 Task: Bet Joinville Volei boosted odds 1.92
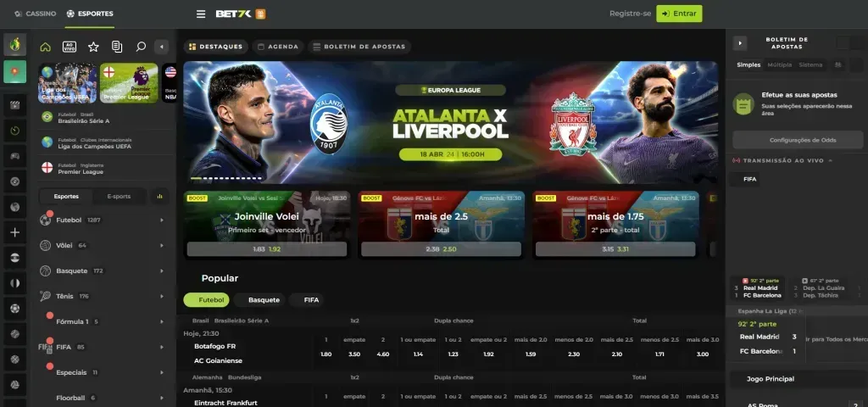pos(267,249)
